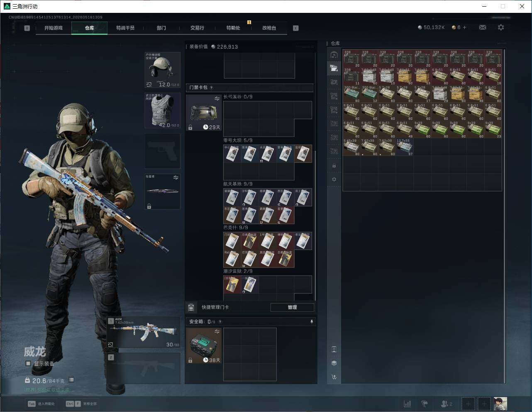
Task: Select the 仓库 tab
Action: [90, 28]
